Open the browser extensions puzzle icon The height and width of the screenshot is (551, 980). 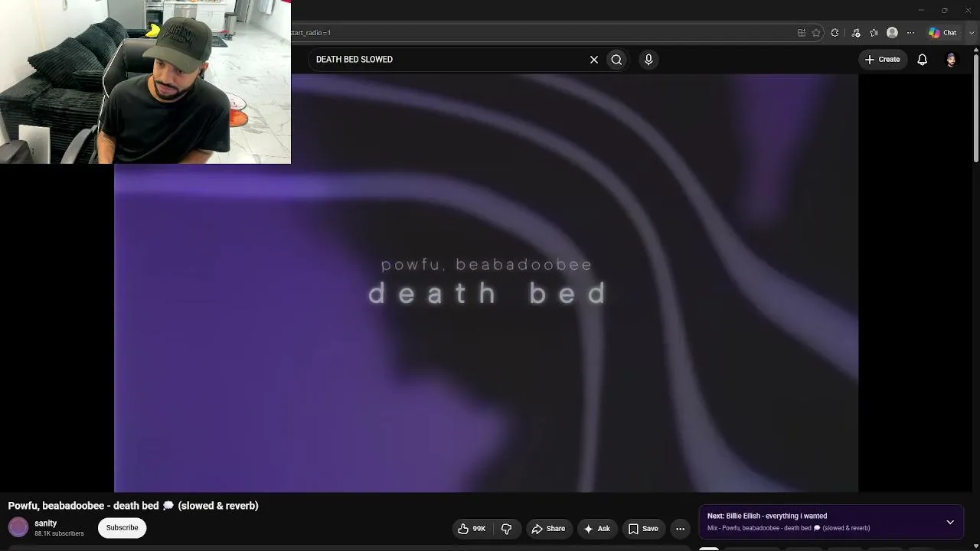[835, 33]
